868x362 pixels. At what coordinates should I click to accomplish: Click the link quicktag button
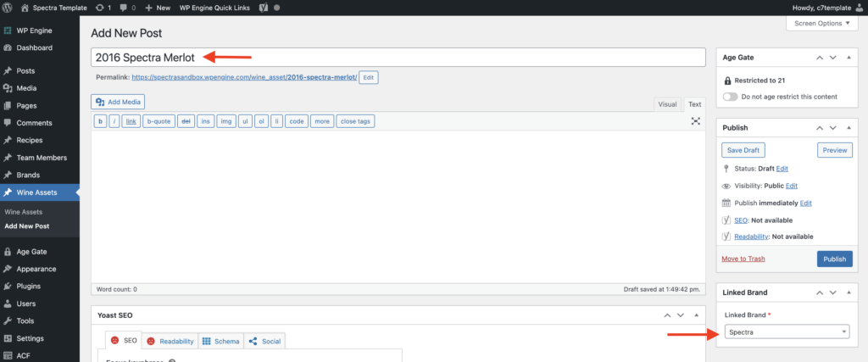[131, 121]
